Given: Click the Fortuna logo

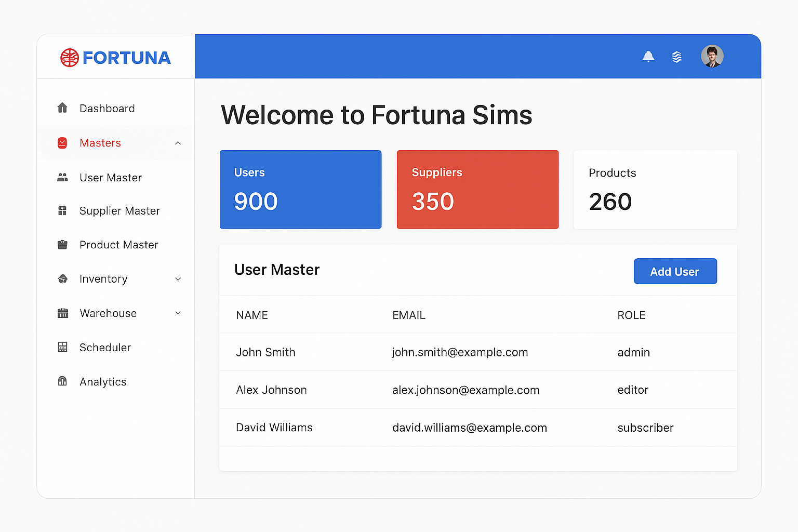Looking at the screenshot, I should click(x=115, y=58).
